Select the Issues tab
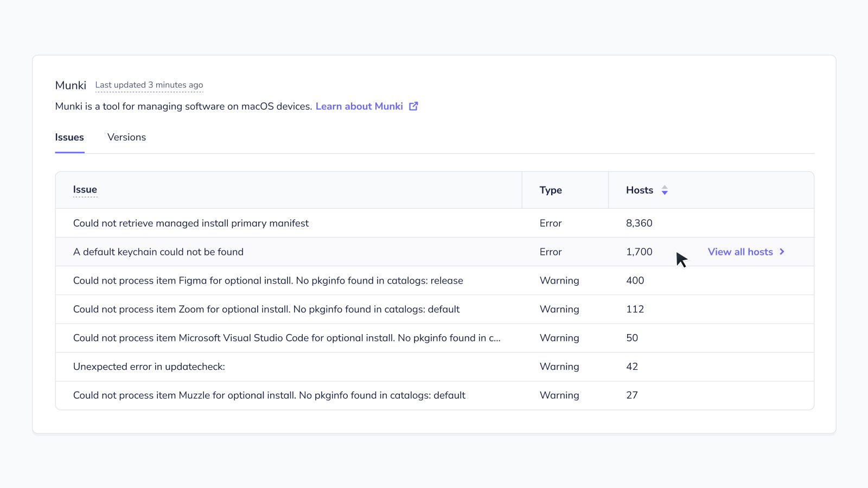Image resolution: width=868 pixels, height=488 pixels. tap(69, 137)
